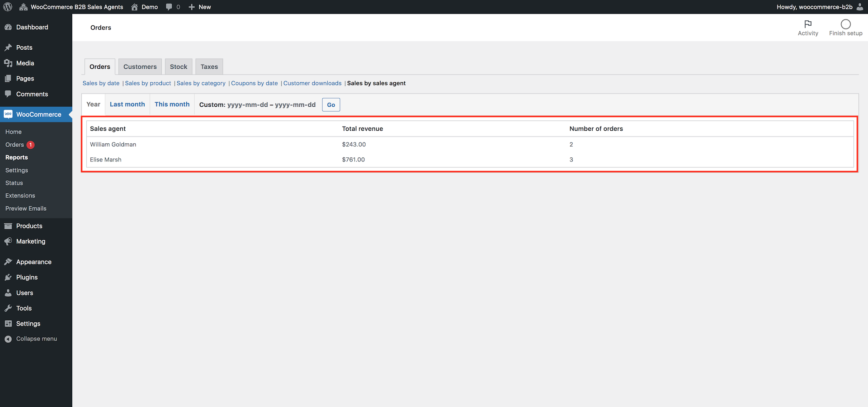
Task: Click the Appearance paintbrush icon
Action: (x=8, y=262)
